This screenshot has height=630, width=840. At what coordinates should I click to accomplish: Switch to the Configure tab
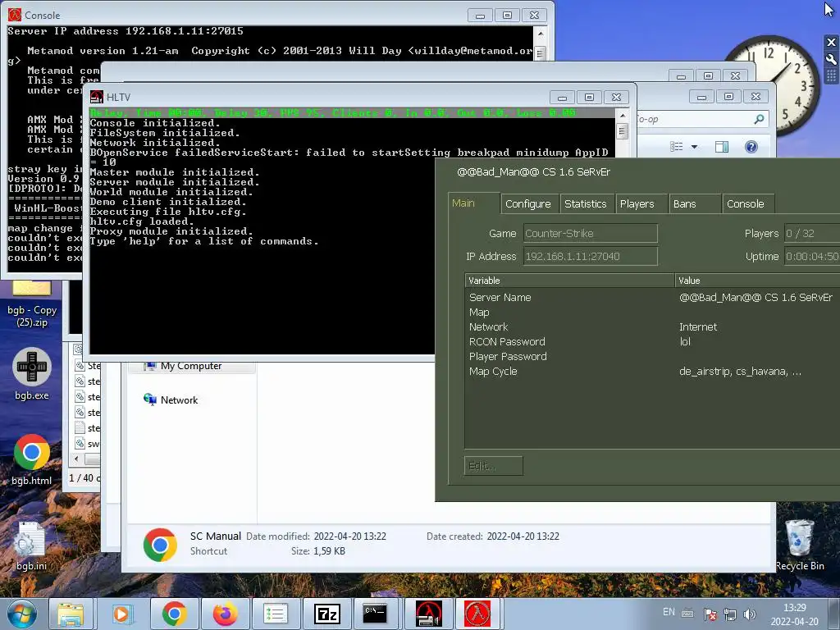click(527, 203)
